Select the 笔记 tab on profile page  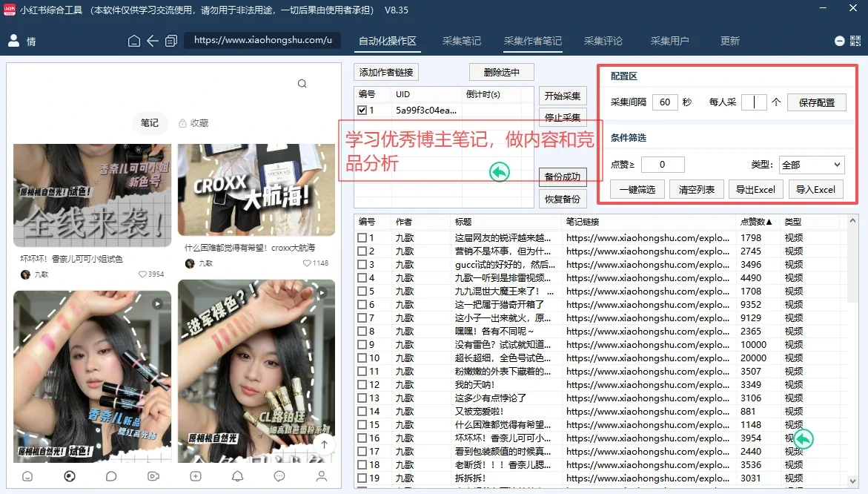(x=150, y=123)
